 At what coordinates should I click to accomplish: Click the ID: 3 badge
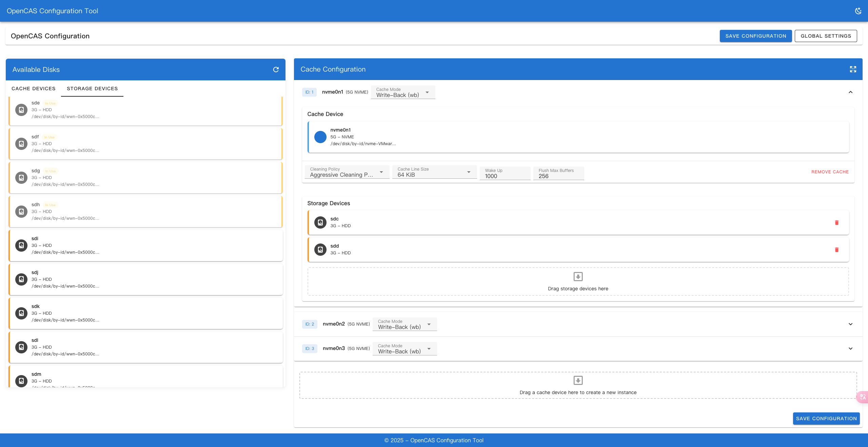310,349
